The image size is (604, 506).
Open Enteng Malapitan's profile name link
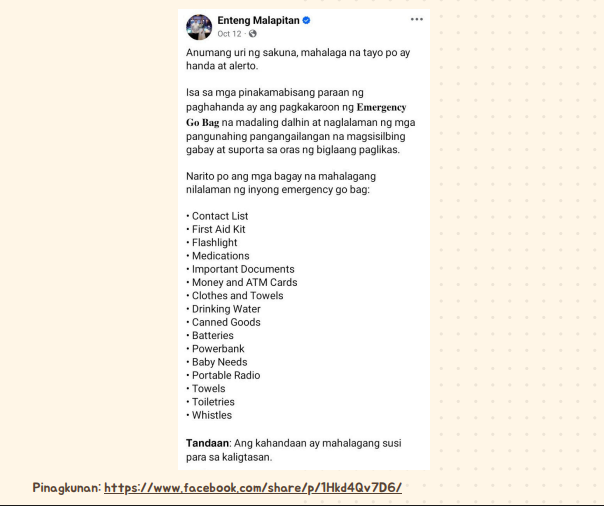[257, 20]
